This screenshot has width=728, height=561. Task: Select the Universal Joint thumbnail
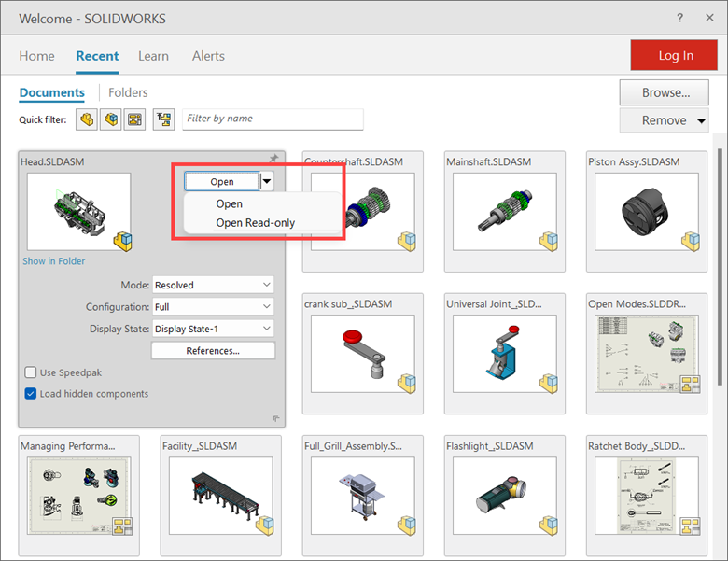(x=505, y=354)
